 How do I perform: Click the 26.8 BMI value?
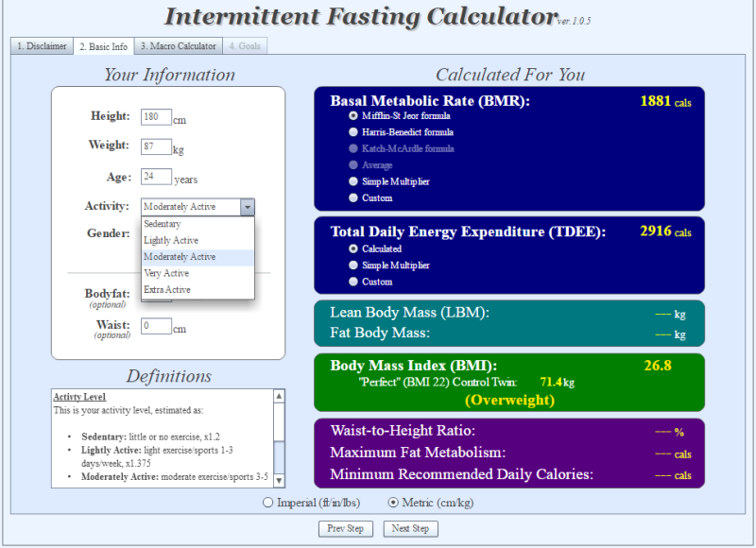coord(658,366)
